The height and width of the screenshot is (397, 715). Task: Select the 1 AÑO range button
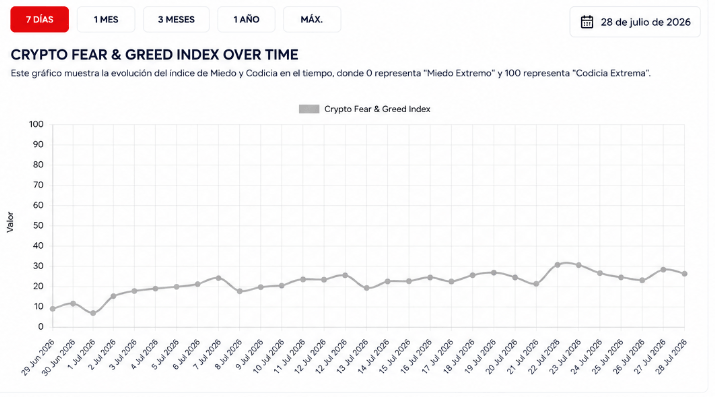[x=246, y=20]
